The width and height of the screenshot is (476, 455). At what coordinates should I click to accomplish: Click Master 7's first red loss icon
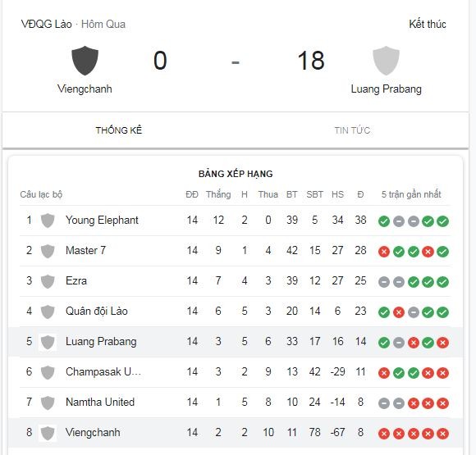click(384, 252)
